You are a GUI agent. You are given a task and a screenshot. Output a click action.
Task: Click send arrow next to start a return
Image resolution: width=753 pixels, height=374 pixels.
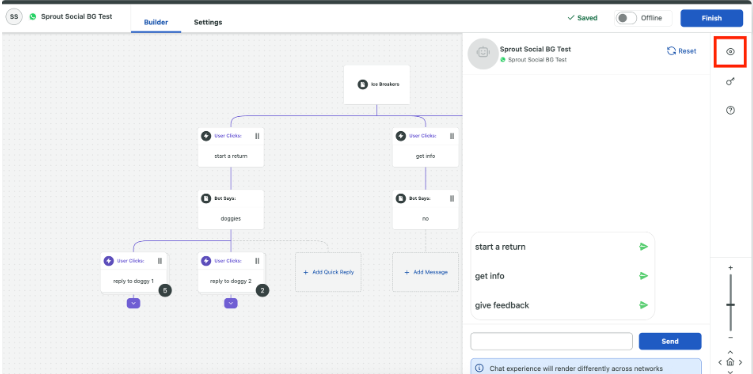click(644, 247)
